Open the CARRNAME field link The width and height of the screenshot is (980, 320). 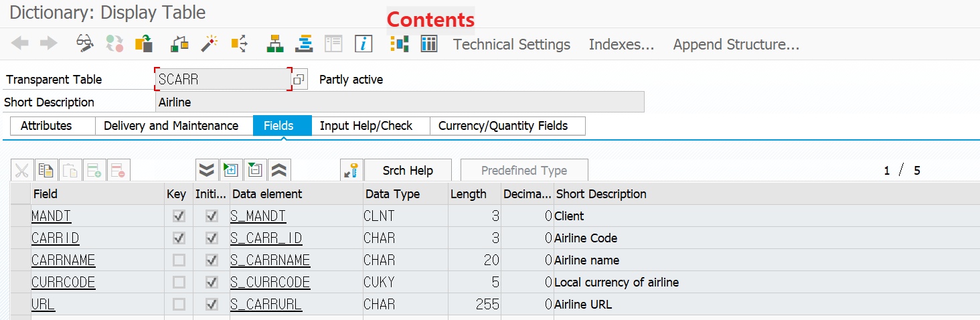click(64, 260)
